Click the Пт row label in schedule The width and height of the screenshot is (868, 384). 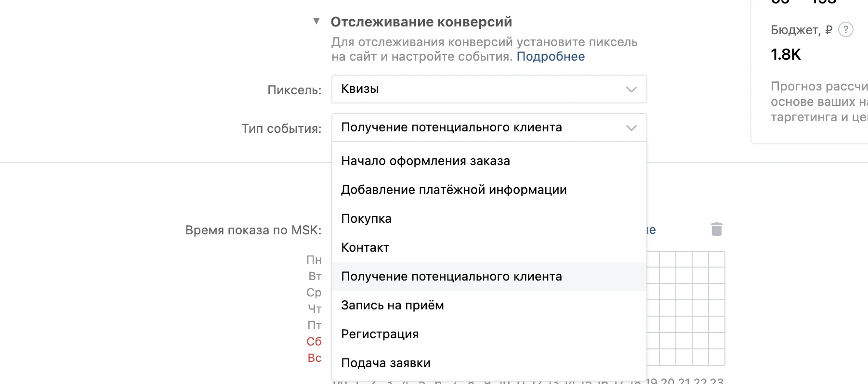point(315,325)
